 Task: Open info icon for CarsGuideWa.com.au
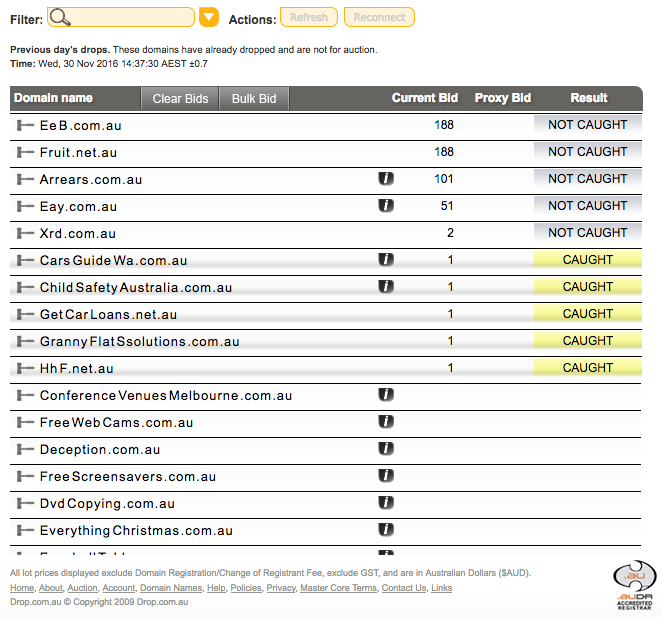pos(386,260)
